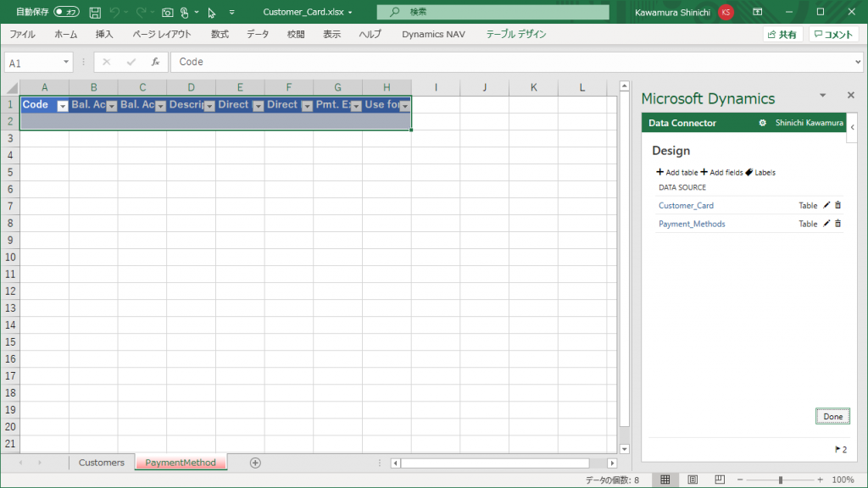Click the select-all corner of the sheet
868x488 pixels.
10,87
